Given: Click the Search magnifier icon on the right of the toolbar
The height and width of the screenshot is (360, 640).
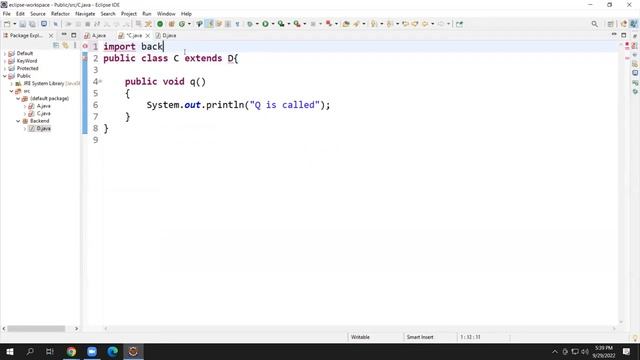Looking at the screenshot, I should point(595,24).
